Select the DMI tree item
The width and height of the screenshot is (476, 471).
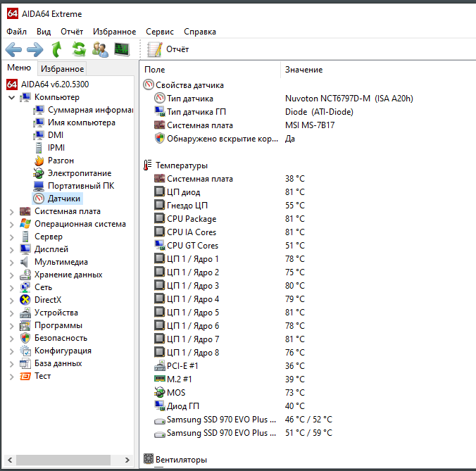pos(49,135)
